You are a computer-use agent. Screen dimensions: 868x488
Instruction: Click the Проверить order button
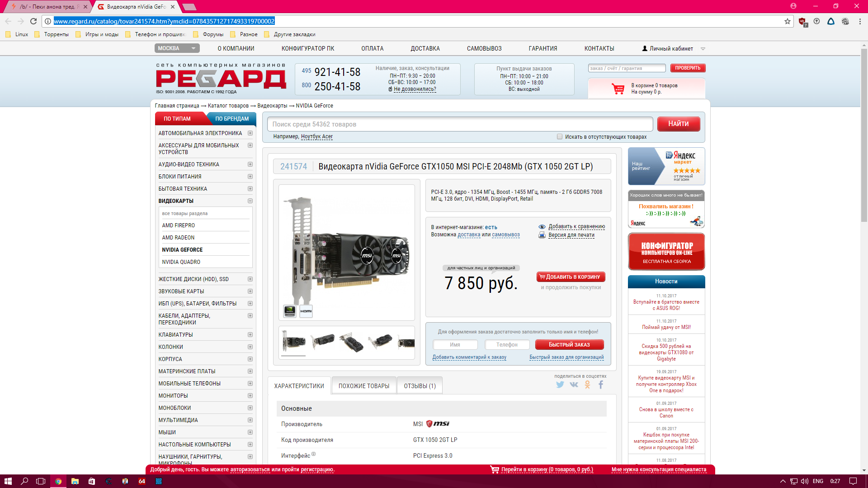pos(688,68)
